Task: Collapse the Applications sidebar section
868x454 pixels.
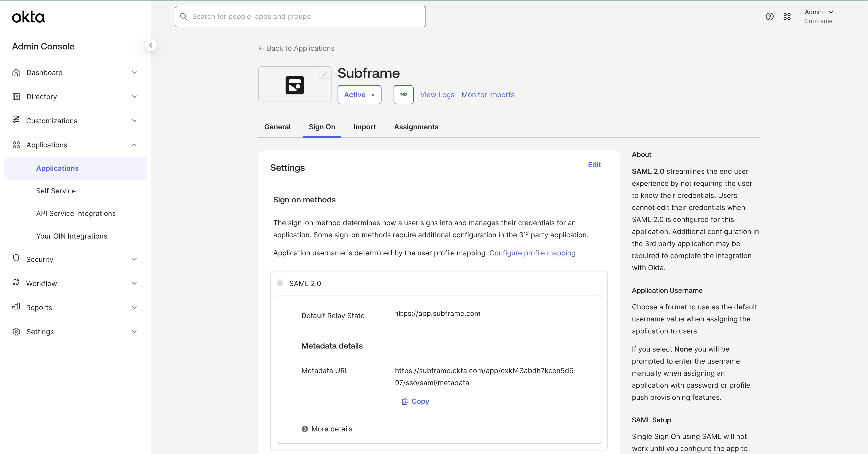Action: [134, 145]
